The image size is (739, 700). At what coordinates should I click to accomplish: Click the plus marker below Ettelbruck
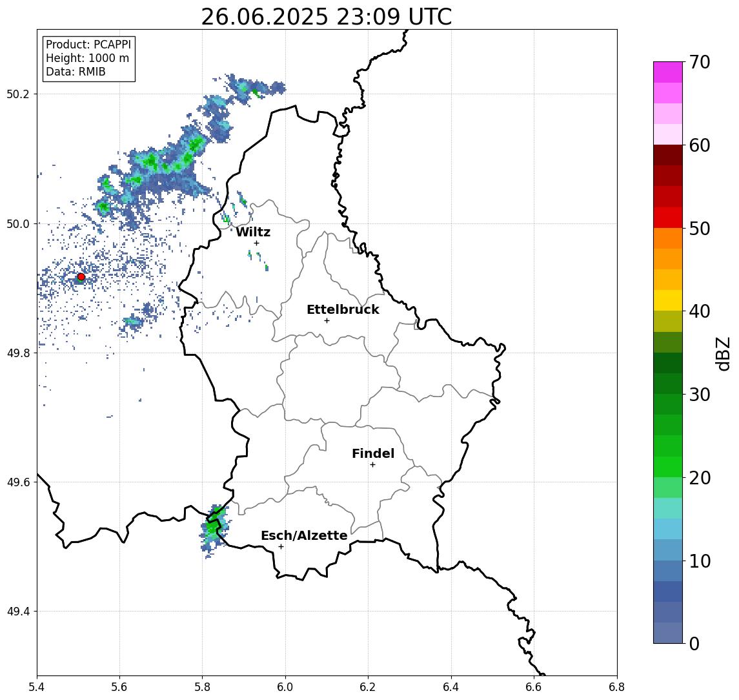tap(327, 321)
